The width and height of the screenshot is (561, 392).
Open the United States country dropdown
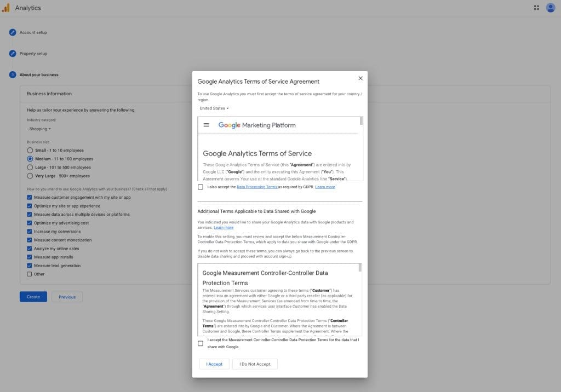[214, 108]
